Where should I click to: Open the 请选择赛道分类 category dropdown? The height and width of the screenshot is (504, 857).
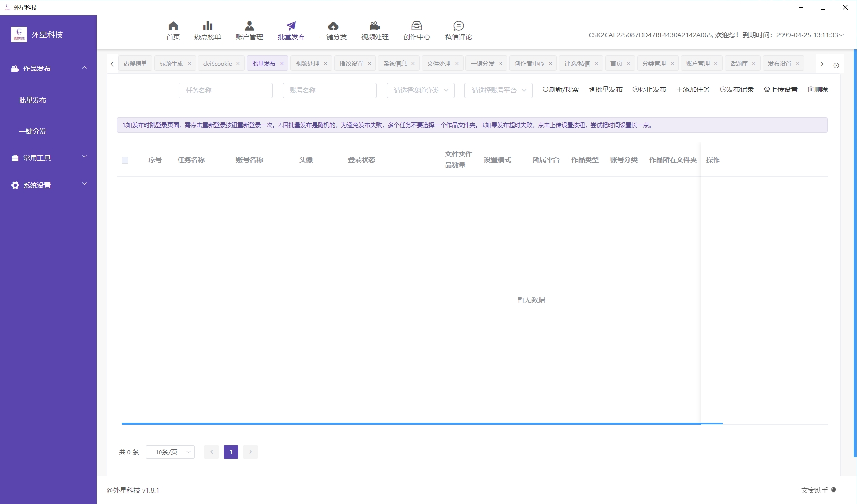pyautogui.click(x=420, y=90)
